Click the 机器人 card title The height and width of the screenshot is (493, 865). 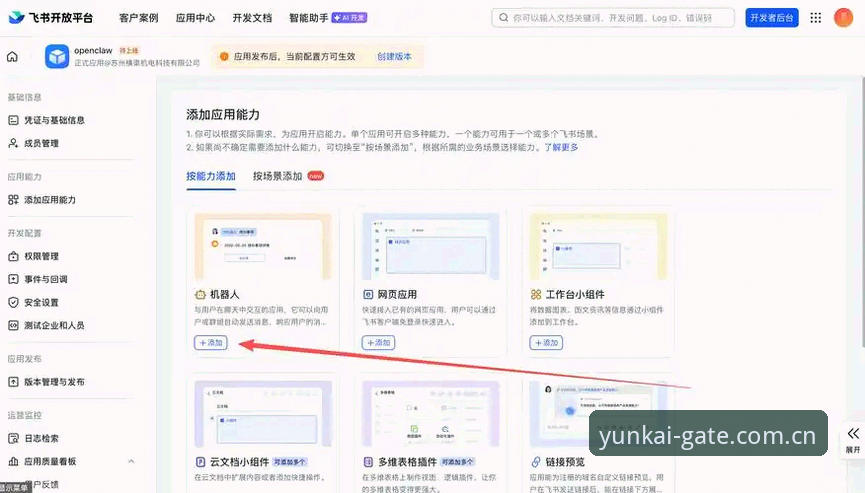coord(225,294)
